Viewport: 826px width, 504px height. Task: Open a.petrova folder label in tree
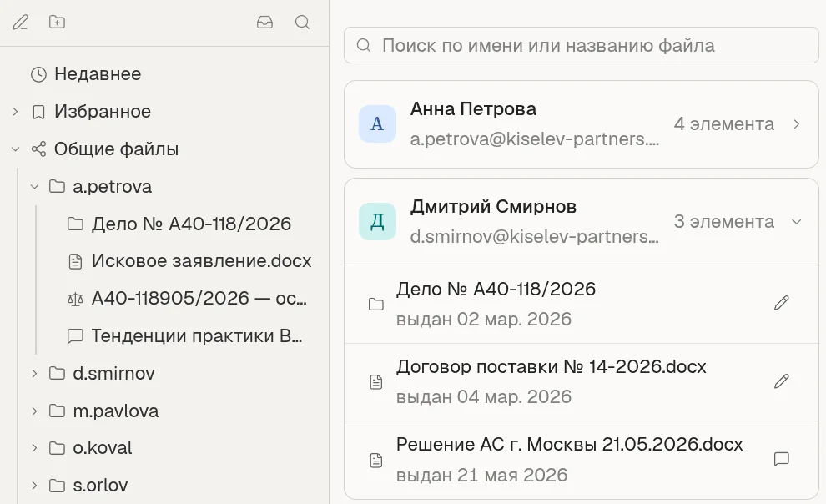(112, 187)
